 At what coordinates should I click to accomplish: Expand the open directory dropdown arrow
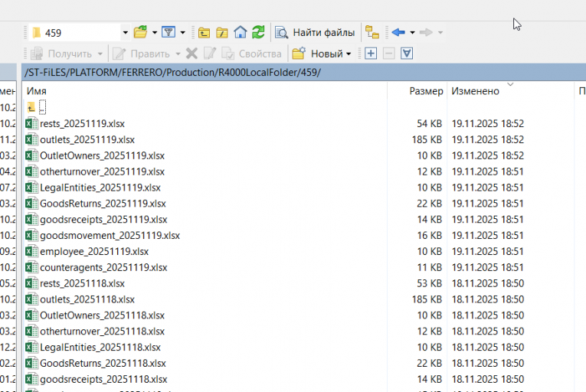click(x=154, y=32)
